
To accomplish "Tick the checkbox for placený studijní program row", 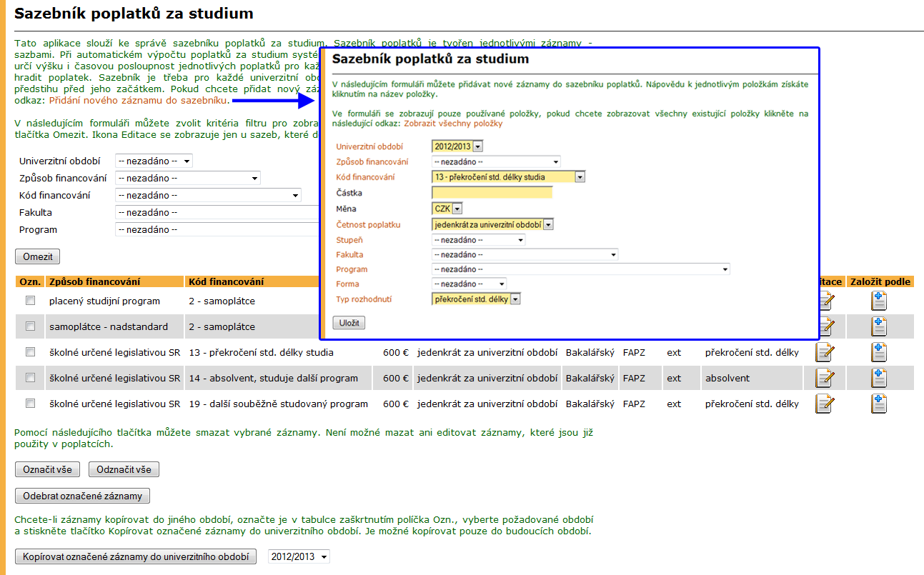I will [30, 301].
